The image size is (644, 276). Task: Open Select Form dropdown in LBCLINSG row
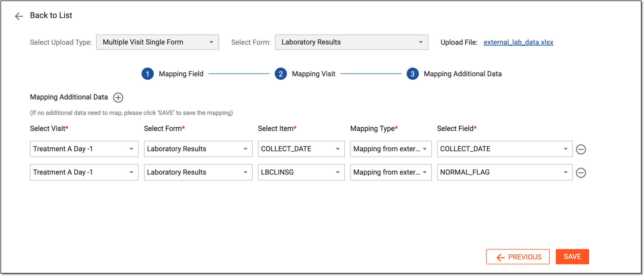[198, 172]
